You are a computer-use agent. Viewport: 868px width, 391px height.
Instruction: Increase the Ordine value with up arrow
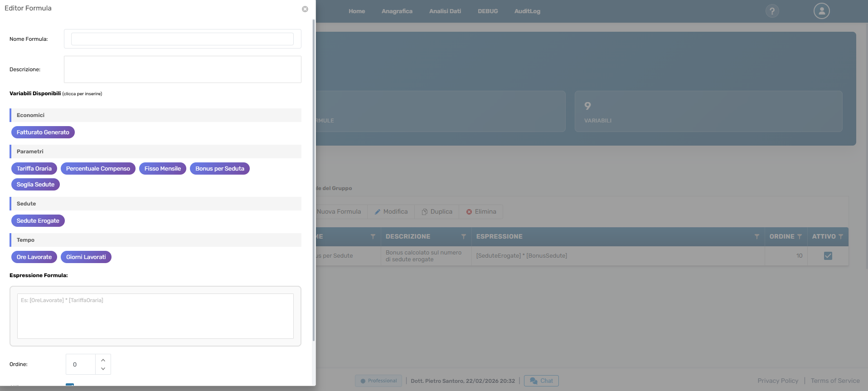tap(103, 360)
